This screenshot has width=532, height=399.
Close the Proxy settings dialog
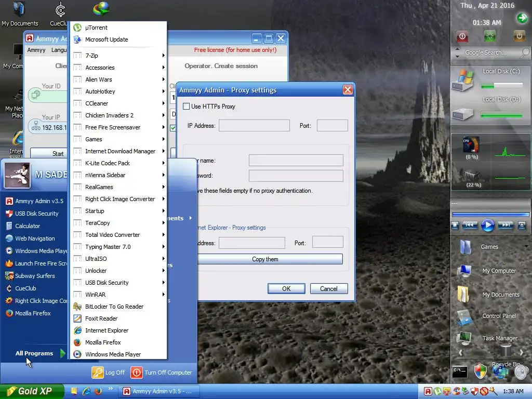(348, 89)
